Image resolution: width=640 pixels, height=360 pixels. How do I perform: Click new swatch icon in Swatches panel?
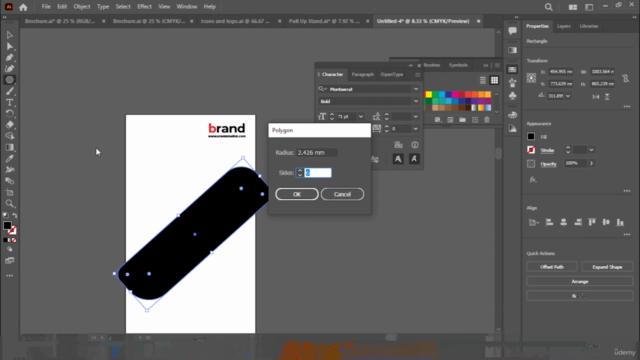tap(475, 120)
